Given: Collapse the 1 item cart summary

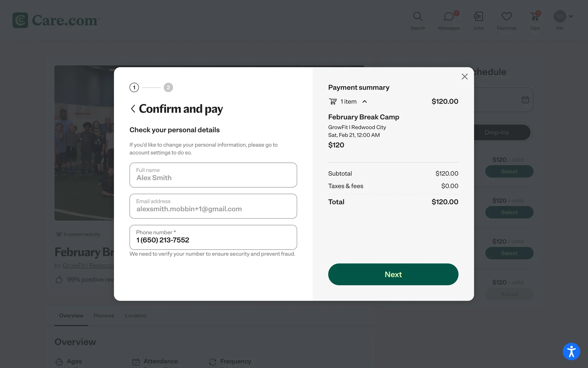Looking at the screenshot, I should (364, 102).
